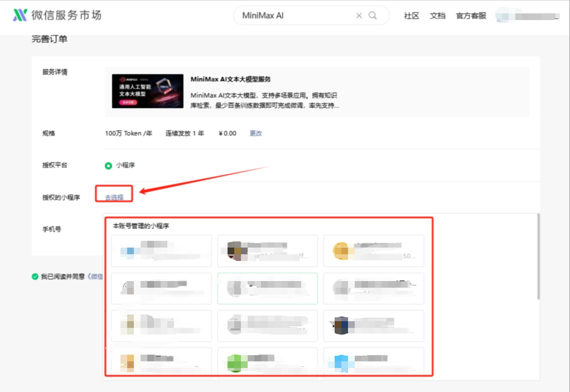Select the mini program with light blue avatar
Screen dimensions: 570x392
point(374,364)
